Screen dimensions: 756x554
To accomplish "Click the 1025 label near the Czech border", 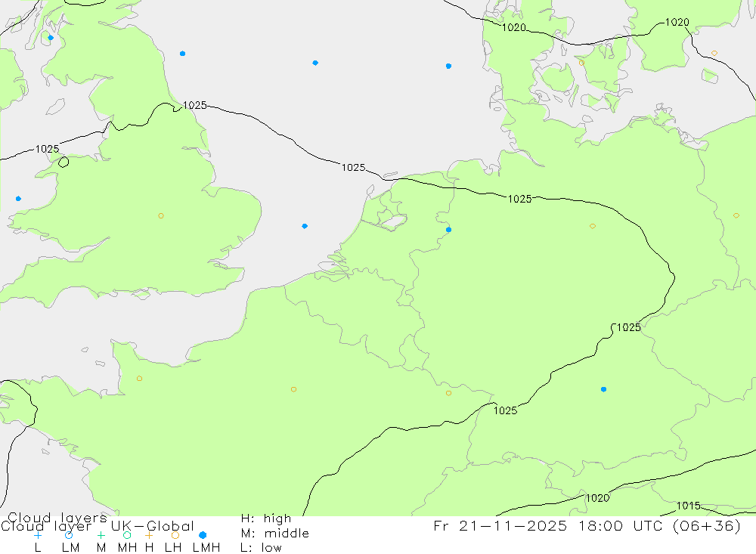I will click(x=629, y=327).
